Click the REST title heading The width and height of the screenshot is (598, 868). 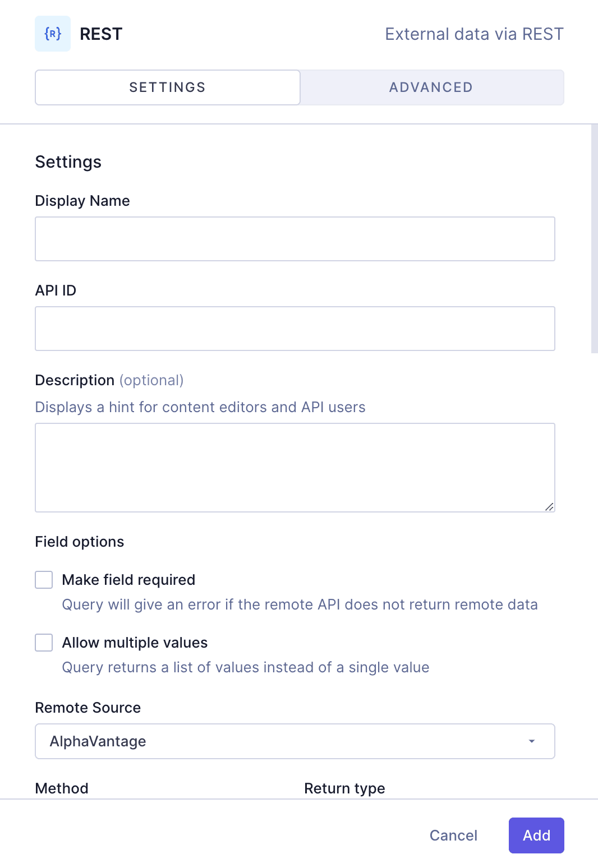[101, 34]
